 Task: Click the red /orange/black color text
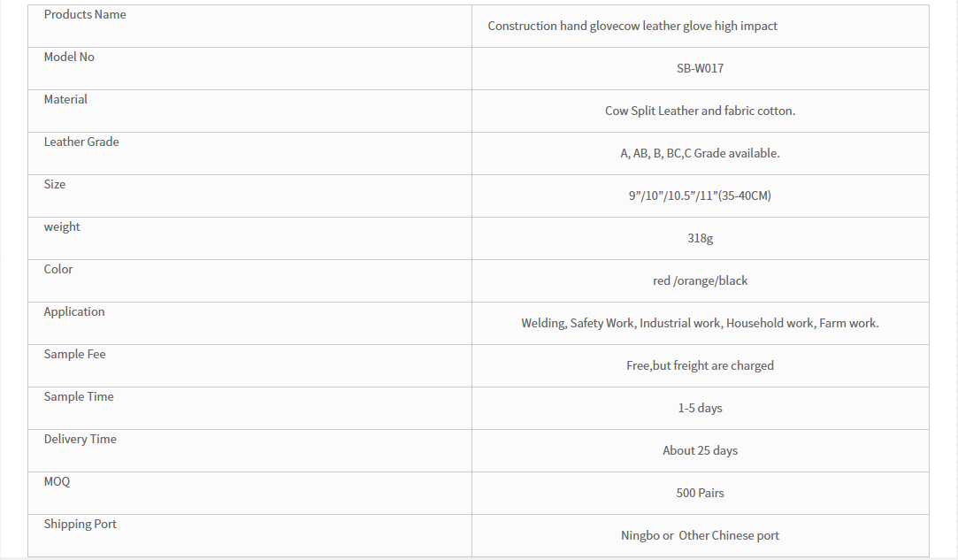coord(700,280)
